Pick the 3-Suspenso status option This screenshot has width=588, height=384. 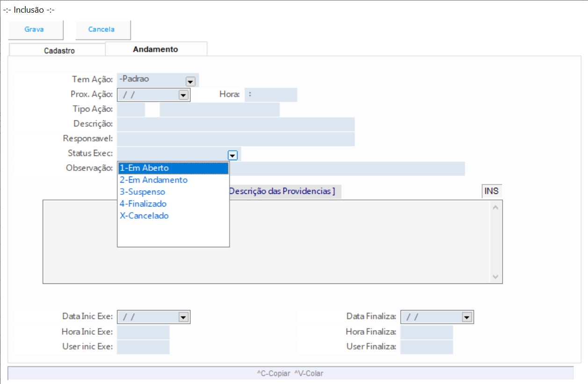click(143, 192)
